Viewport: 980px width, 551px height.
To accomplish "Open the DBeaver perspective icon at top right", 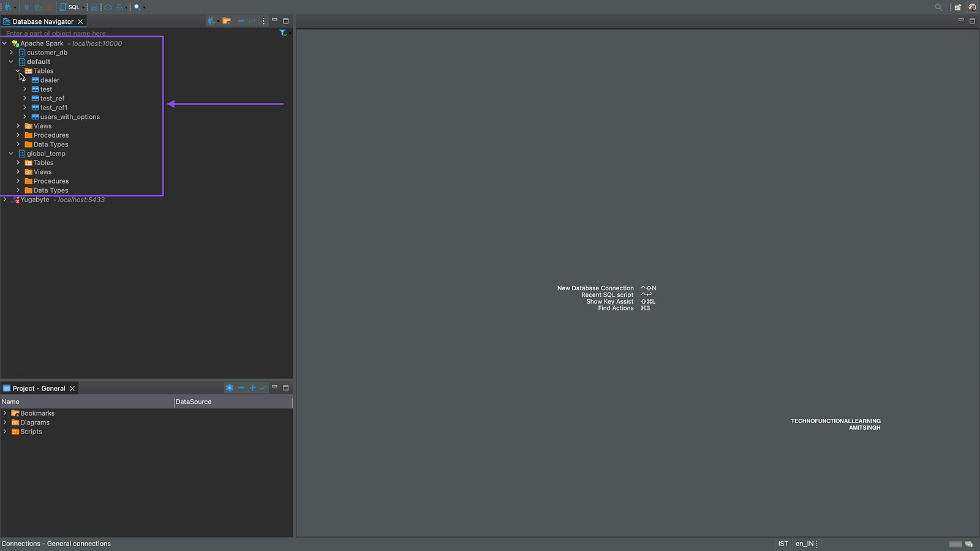I will pyautogui.click(x=972, y=7).
